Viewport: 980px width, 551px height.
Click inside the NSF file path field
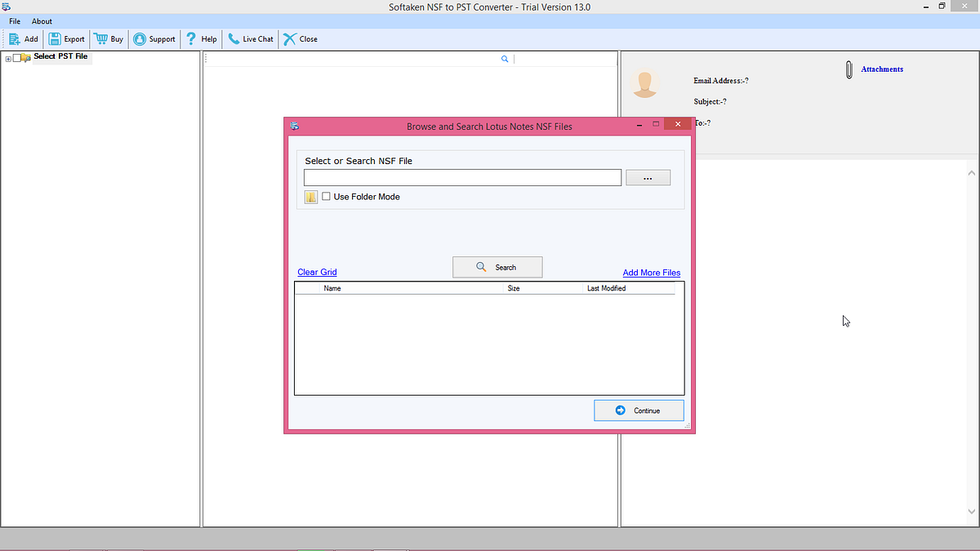pyautogui.click(x=461, y=177)
